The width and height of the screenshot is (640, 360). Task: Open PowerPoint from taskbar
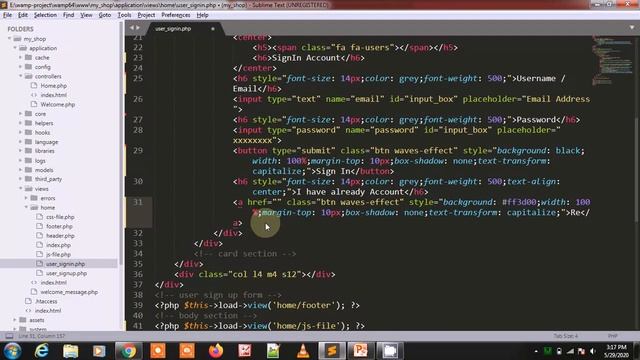tap(360, 351)
